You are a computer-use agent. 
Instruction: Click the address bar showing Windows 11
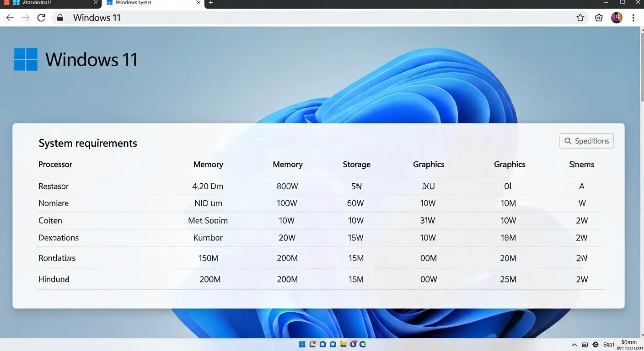click(x=320, y=18)
